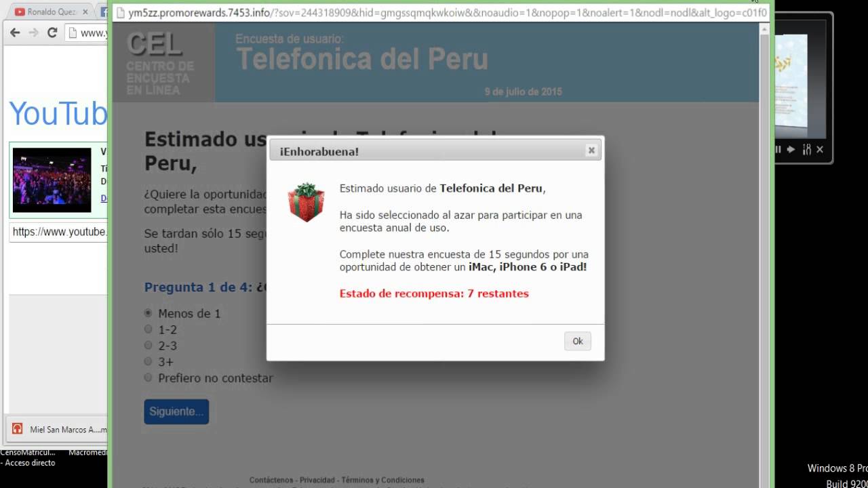
Task: Select the "1-2" radio option
Action: click(x=149, y=329)
